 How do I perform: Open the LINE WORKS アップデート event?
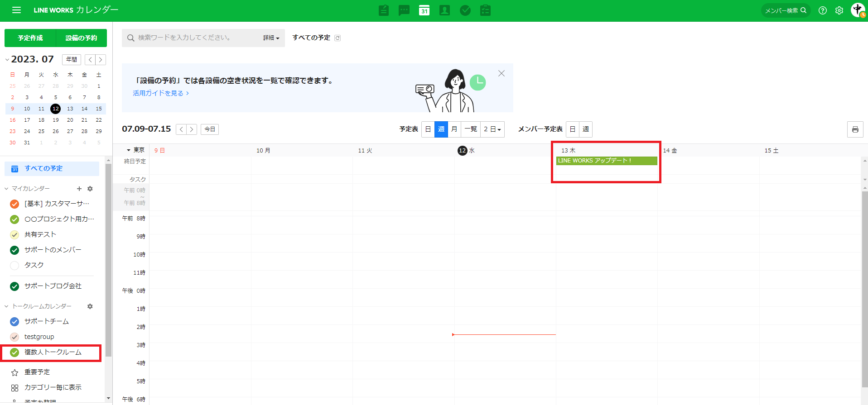(x=606, y=161)
